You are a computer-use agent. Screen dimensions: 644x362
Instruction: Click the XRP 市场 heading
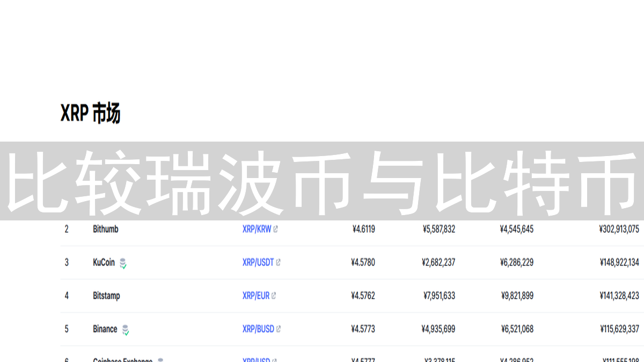[90, 113]
